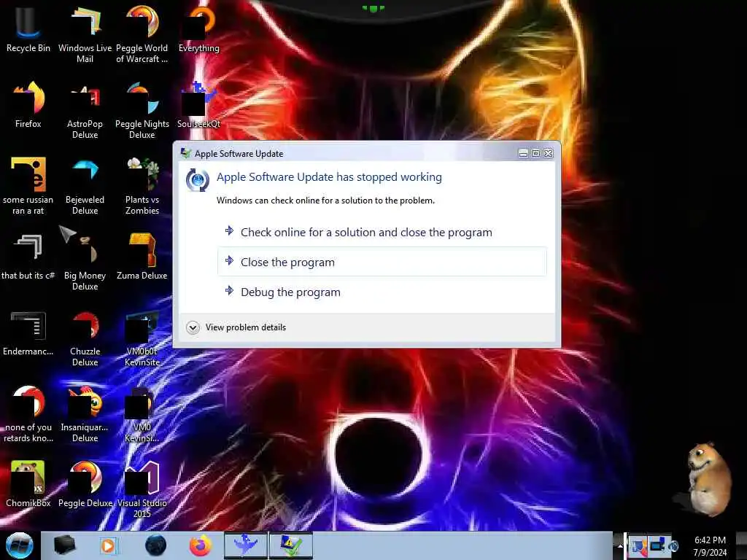This screenshot has width=747, height=560.
Task: Click the network tray icon
Action: click(657, 545)
